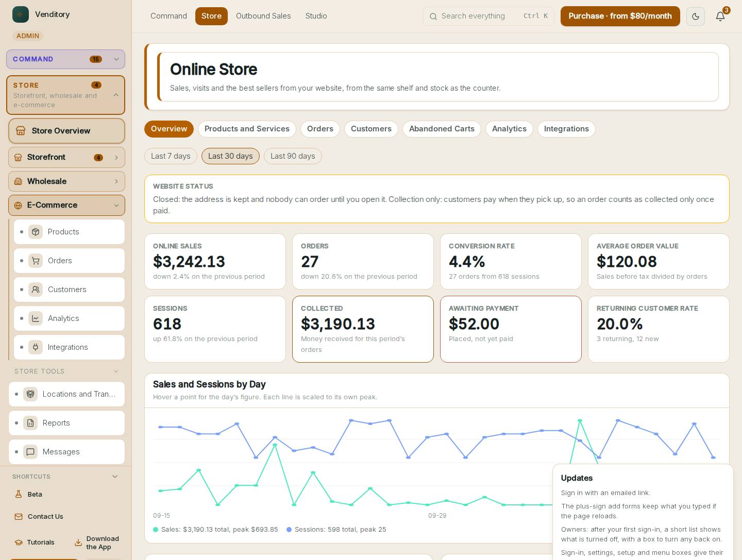742x560 pixels.
Task: Click the Analytics chart icon in sidebar
Action: click(x=36, y=318)
